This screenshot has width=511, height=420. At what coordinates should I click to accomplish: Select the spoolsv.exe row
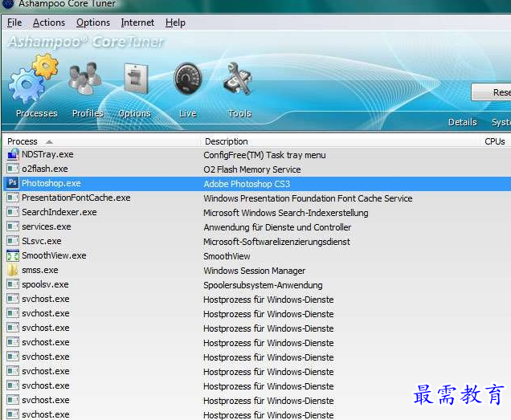(x=257, y=284)
